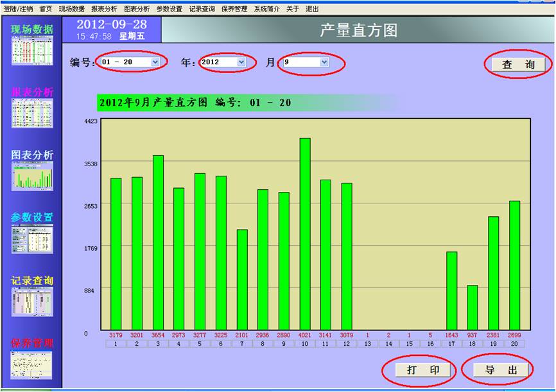Screen dimensions: 556x392
Task: Open the 现场数据 sidebar thumbnail icon
Action: point(31,50)
